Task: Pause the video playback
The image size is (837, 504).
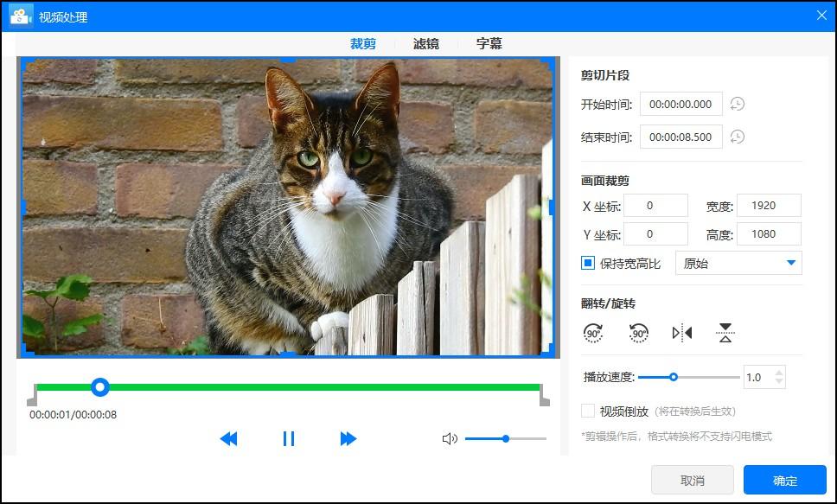Action: click(x=289, y=439)
